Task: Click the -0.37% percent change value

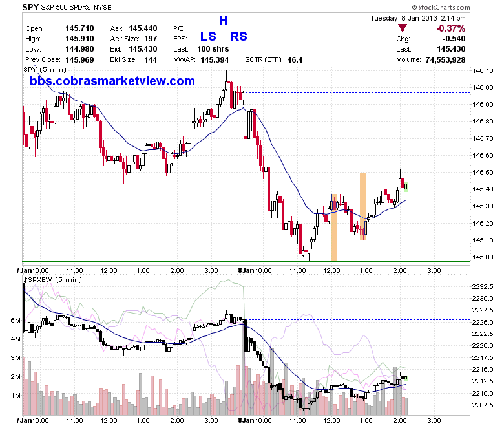Action: (x=450, y=28)
